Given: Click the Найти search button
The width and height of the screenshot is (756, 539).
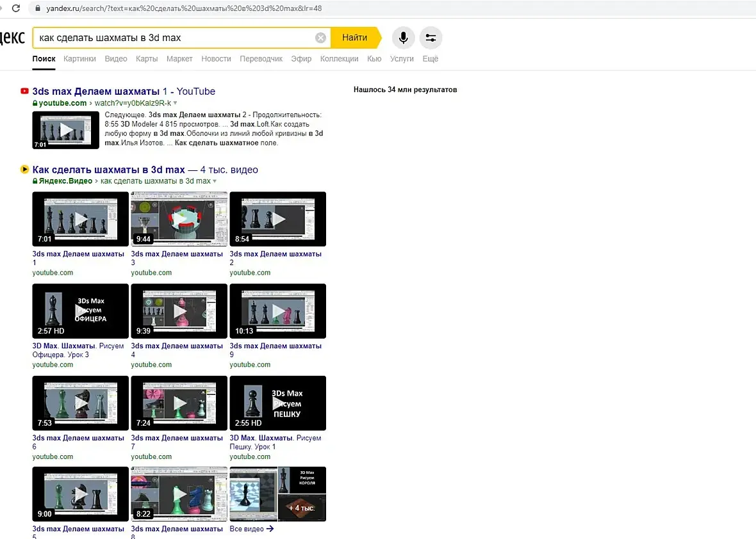Looking at the screenshot, I should point(355,38).
